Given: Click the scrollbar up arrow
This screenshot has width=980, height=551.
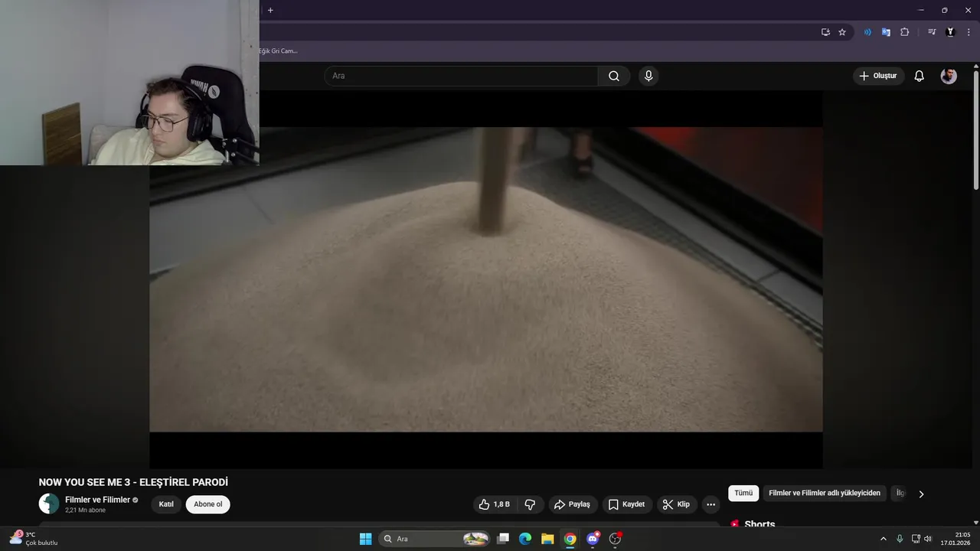Looking at the screenshot, I should coord(975,67).
